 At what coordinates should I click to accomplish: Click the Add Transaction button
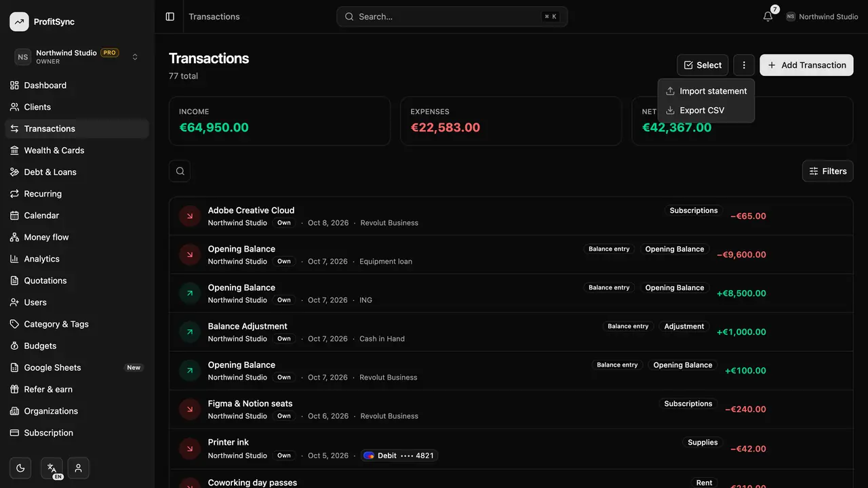[806, 65]
